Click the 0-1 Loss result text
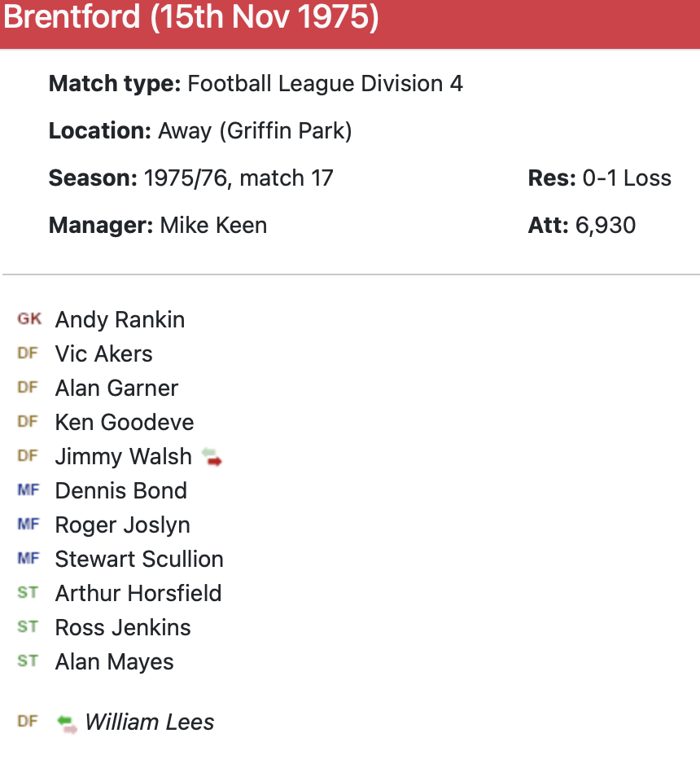Image resolution: width=700 pixels, height=764 pixels. tap(627, 178)
